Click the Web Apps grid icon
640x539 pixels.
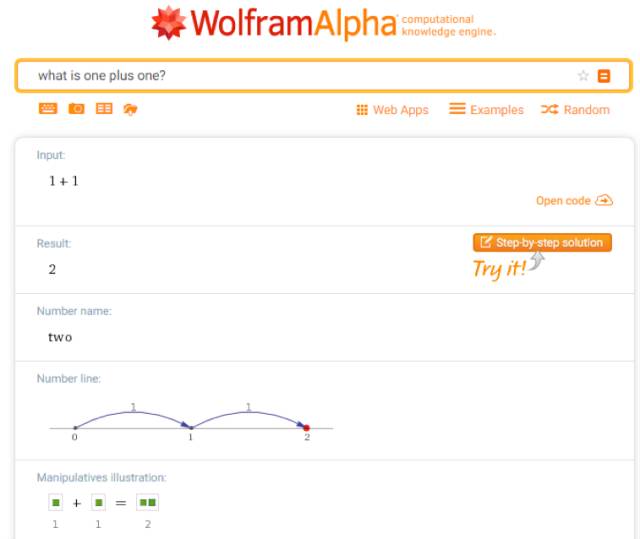coord(362,110)
